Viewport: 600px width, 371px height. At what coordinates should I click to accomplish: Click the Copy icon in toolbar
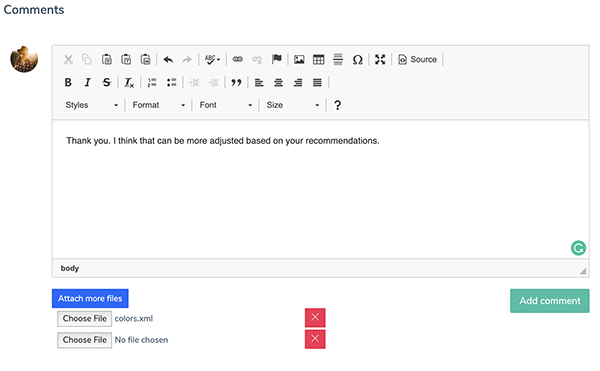(87, 59)
